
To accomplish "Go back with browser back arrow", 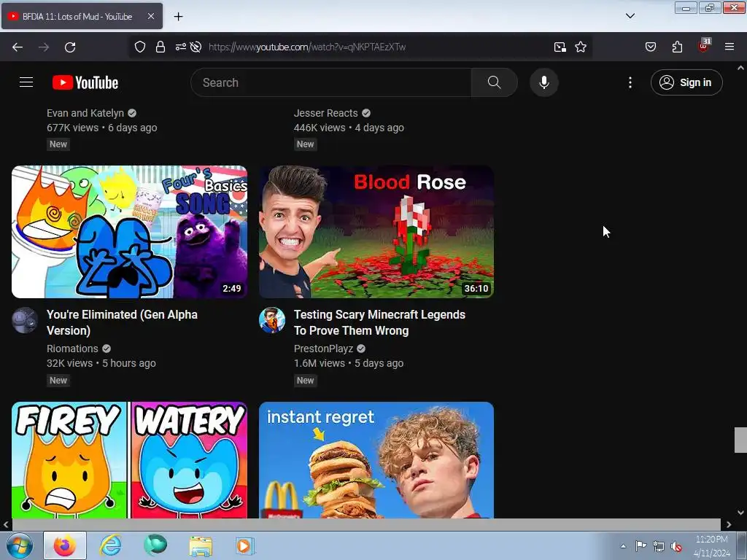I will [18, 47].
